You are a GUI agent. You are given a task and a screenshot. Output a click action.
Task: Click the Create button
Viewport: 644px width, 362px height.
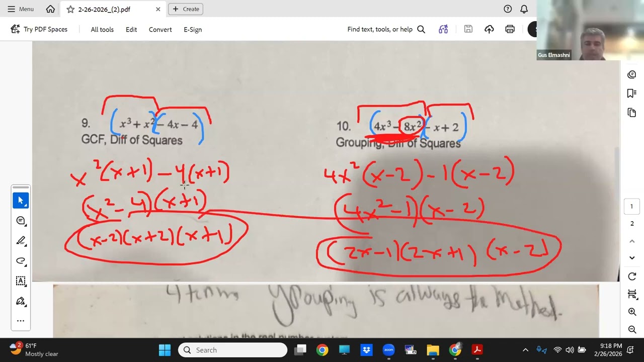[x=186, y=9]
